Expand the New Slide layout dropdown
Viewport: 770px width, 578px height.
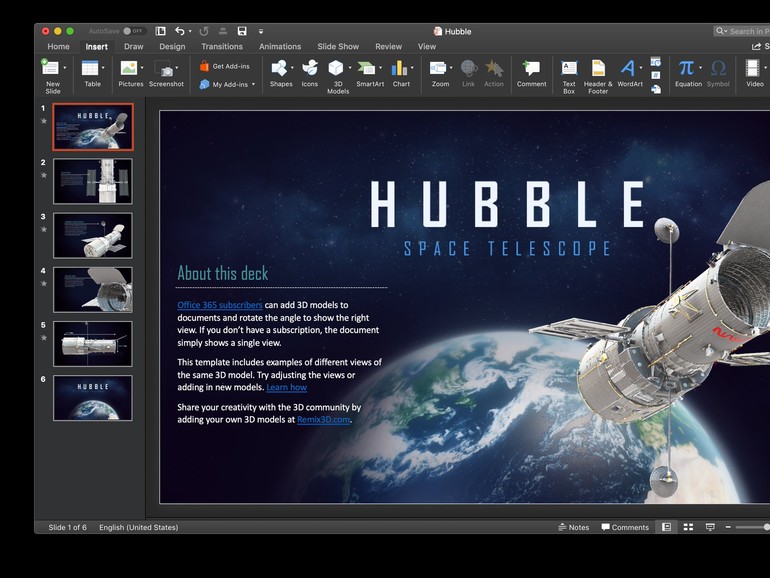click(65, 68)
